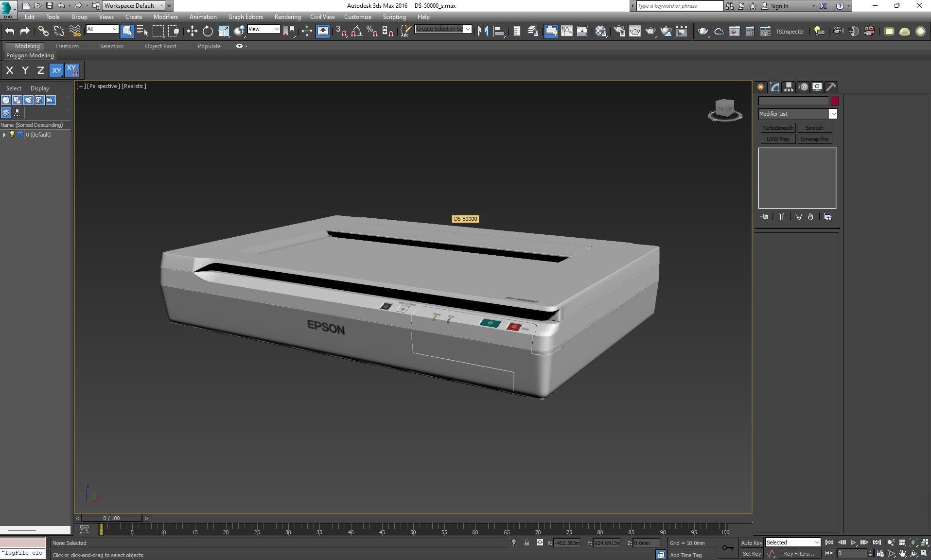Switch to the Hierarchy command panel
The width and height of the screenshot is (931, 560).
(789, 87)
